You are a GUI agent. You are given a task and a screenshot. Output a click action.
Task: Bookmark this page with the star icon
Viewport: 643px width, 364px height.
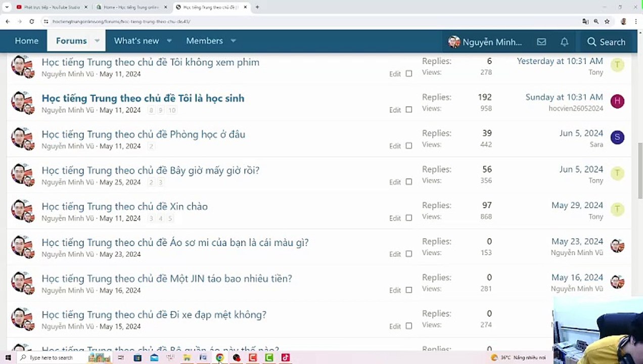[x=607, y=22]
